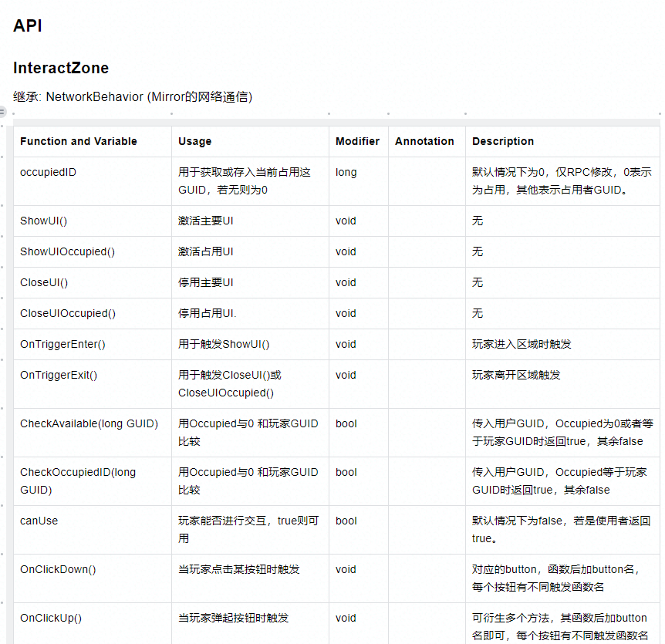
Task: Click the occupiedID cell
Action: tap(93, 181)
